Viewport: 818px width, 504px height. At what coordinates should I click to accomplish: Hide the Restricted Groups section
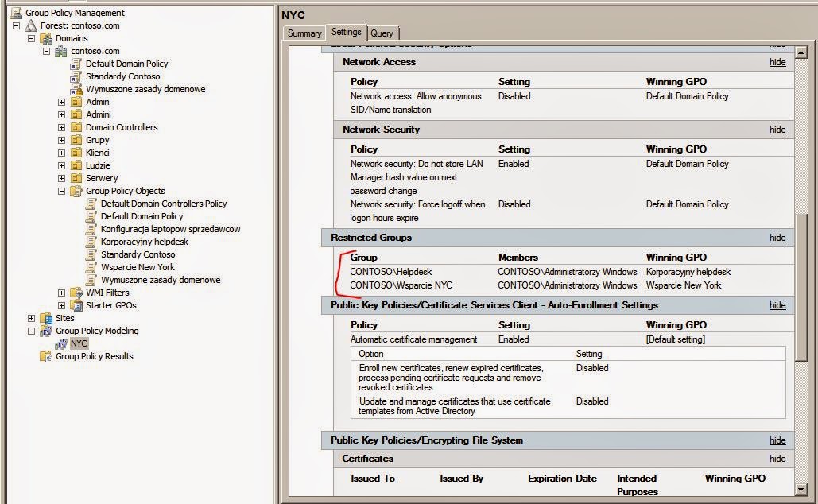777,238
